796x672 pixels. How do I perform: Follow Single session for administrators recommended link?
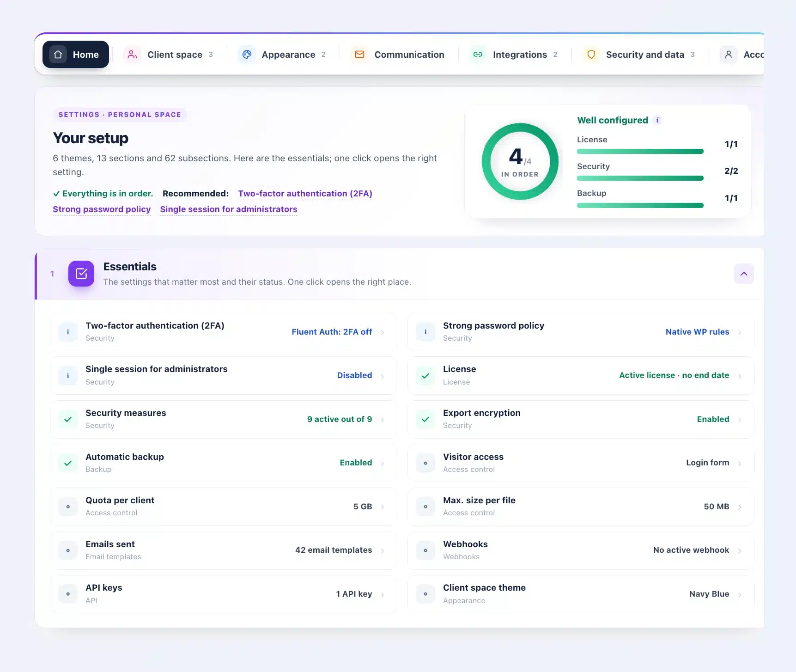tap(229, 209)
